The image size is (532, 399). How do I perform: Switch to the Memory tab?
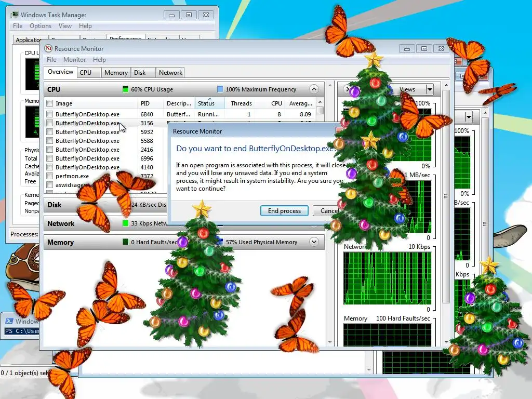pyautogui.click(x=116, y=73)
